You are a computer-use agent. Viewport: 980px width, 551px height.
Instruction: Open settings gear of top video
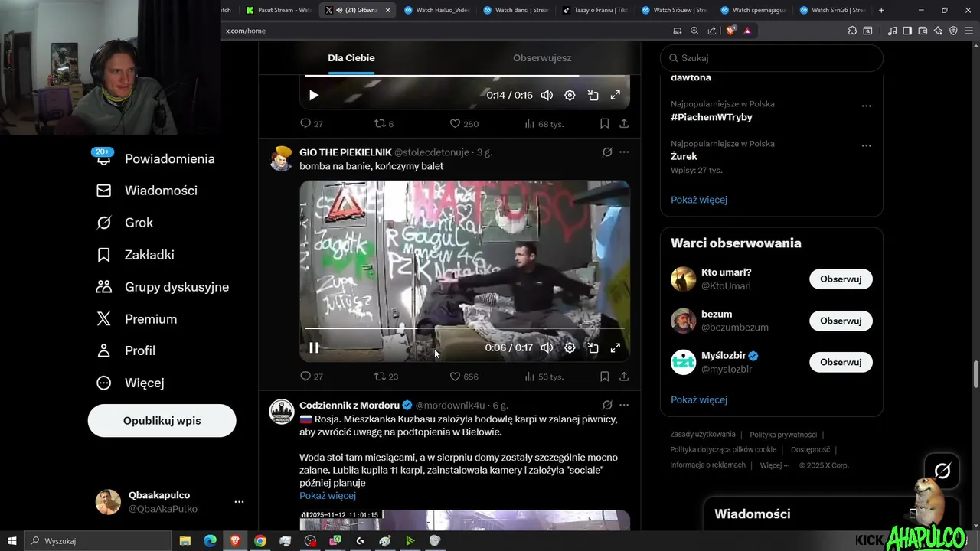[570, 96]
